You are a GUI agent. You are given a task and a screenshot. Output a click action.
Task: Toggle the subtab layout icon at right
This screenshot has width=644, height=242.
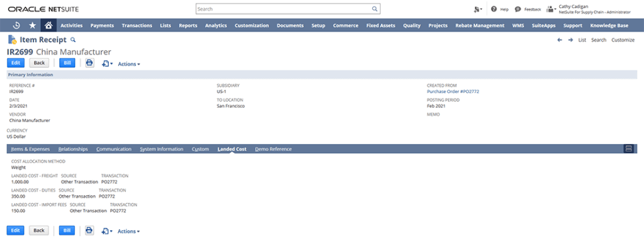pyautogui.click(x=628, y=149)
